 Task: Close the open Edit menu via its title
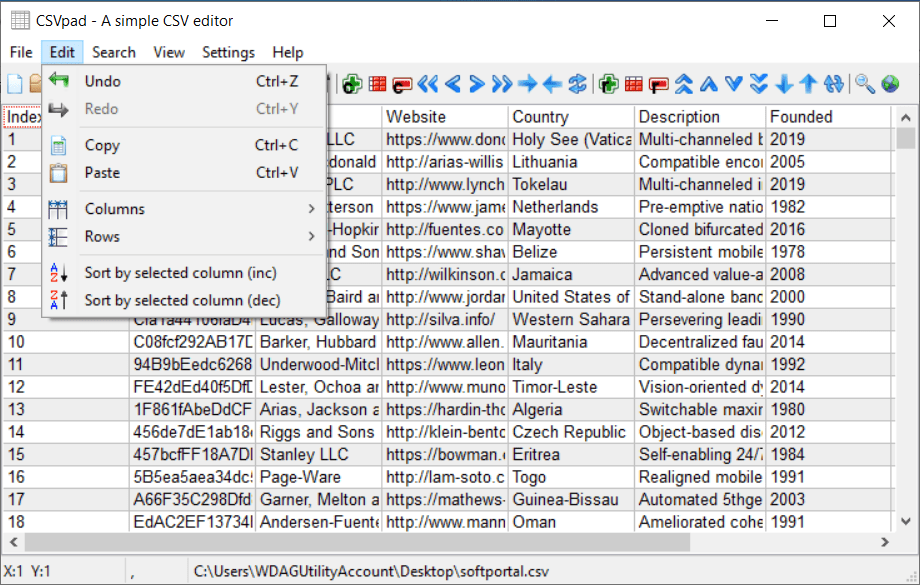(x=62, y=52)
